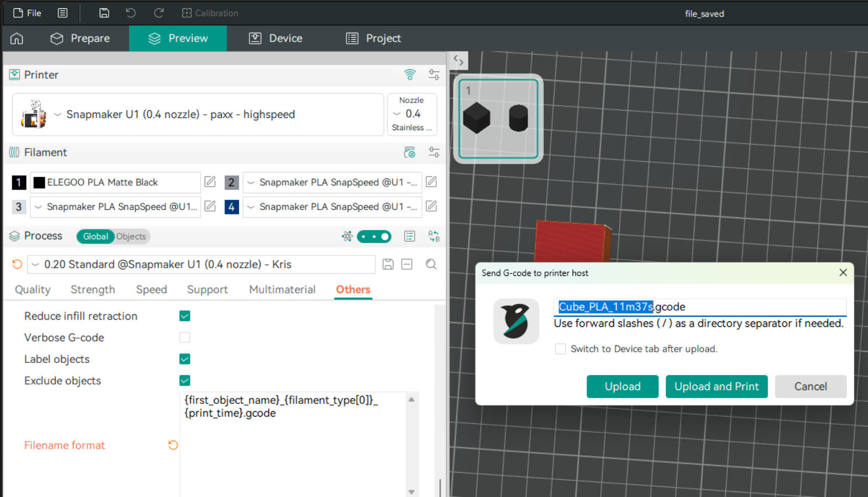This screenshot has width=868, height=497.
Task: Open filament 4 Snapmaker PLA SnapSpeed dropdown
Action: point(332,207)
